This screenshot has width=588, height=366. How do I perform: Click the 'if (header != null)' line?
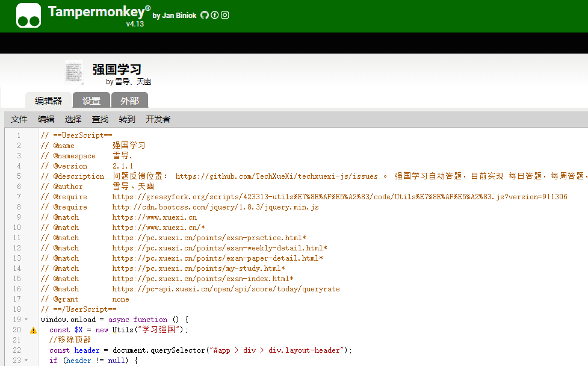pos(94,361)
